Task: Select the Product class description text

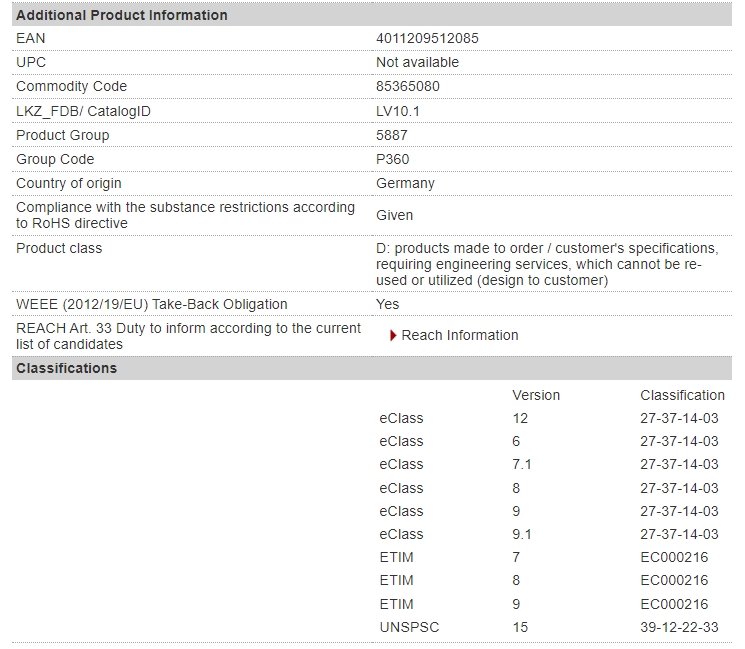Action: coord(547,264)
